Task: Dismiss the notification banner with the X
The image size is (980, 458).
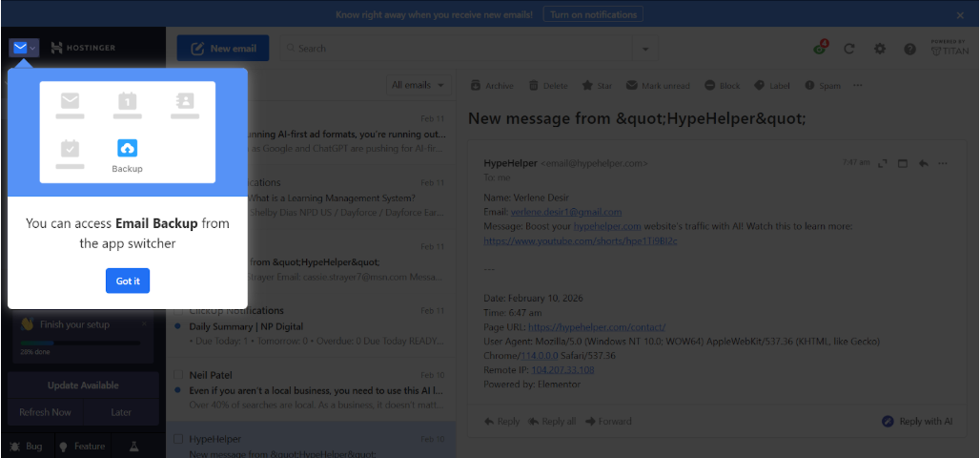Action: click(x=961, y=15)
